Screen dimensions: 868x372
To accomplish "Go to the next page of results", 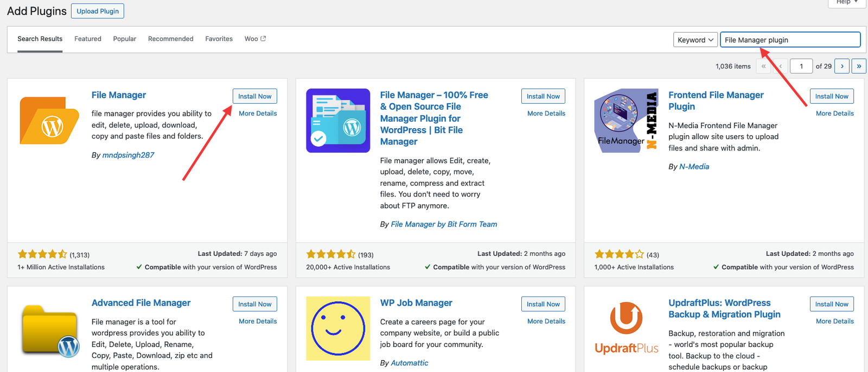I will point(842,66).
